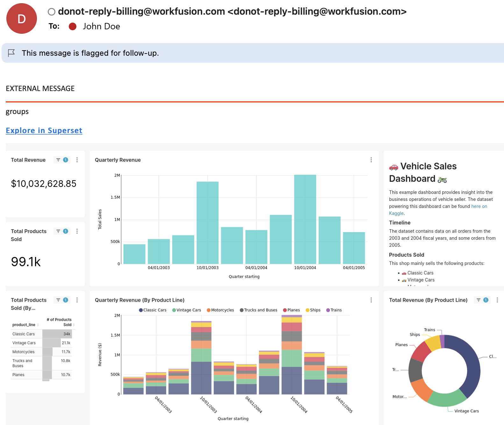Screen dimensions: 504x425
Task: Click the sort icon beside # of Products Sold
Action: (x=74, y=325)
